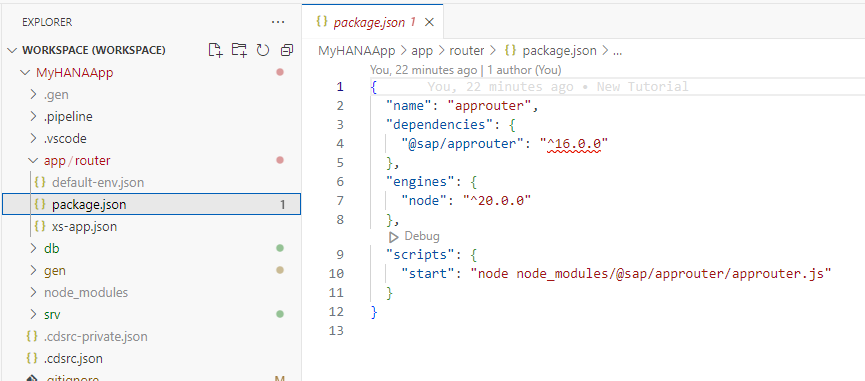Select package.json in the file tree
Viewport: 865px width, 381px height.
click(152, 205)
